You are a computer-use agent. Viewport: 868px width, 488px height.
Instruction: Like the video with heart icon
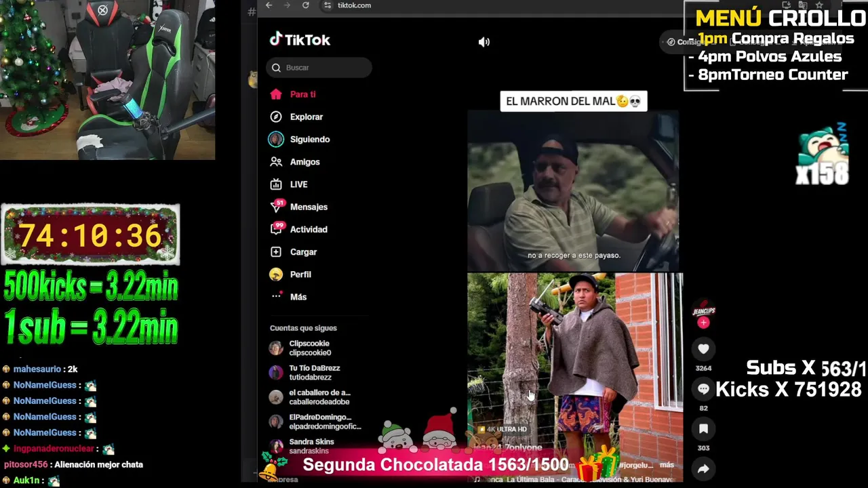703,349
